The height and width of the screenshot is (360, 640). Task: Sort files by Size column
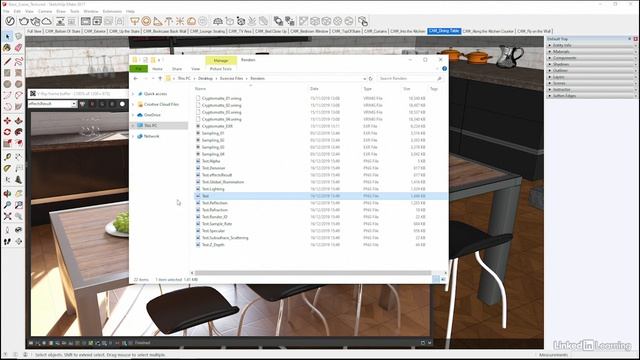(x=407, y=89)
